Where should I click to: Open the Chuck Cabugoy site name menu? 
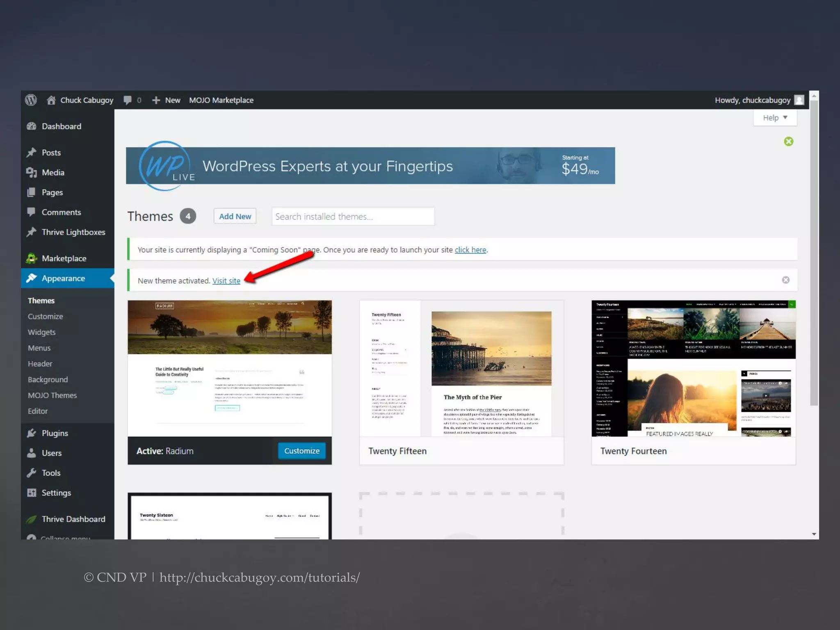pos(87,100)
